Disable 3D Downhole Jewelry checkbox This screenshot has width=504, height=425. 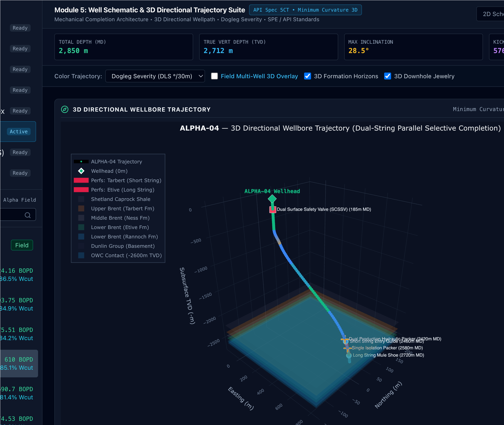[x=388, y=76]
